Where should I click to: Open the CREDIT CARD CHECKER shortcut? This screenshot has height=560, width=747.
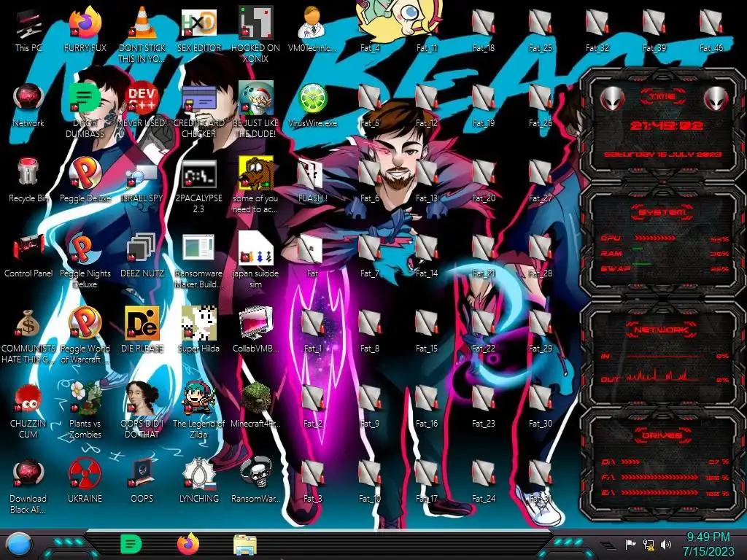199,110
